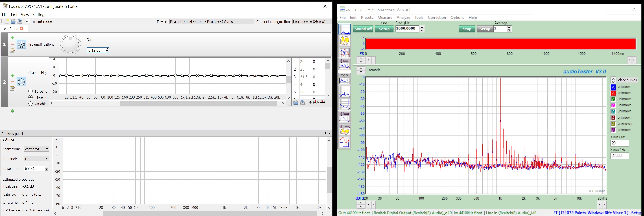Open the Channel configuration dropdown
This screenshot has height=216, width=644.
click(x=312, y=21)
